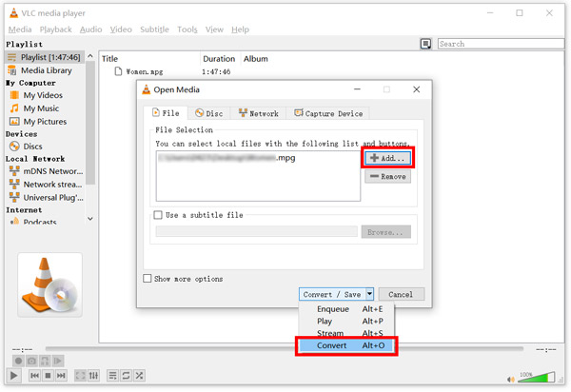This screenshot has height=392, width=571.
Task: Switch to Network tab in Open Media
Action: [x=259, y=113]
